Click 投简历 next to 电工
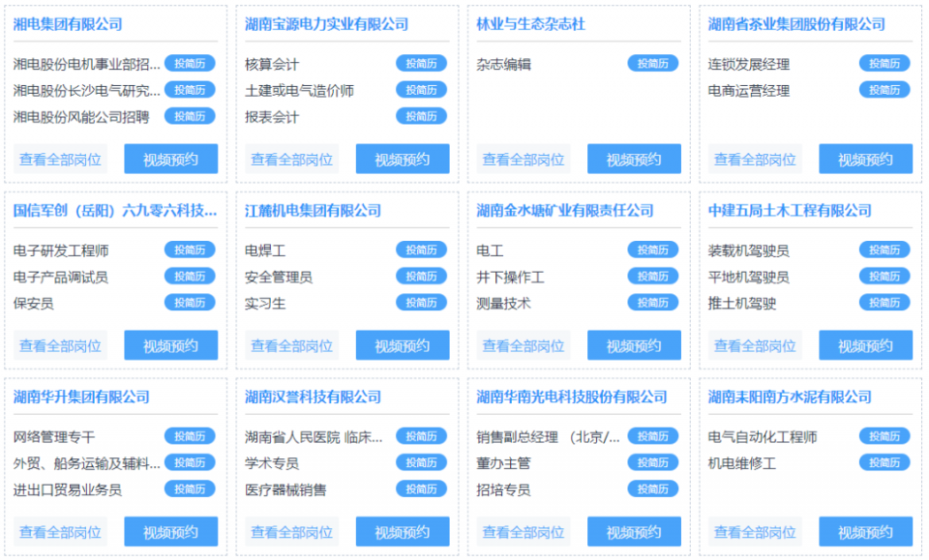929x560 pixels. 653,250
